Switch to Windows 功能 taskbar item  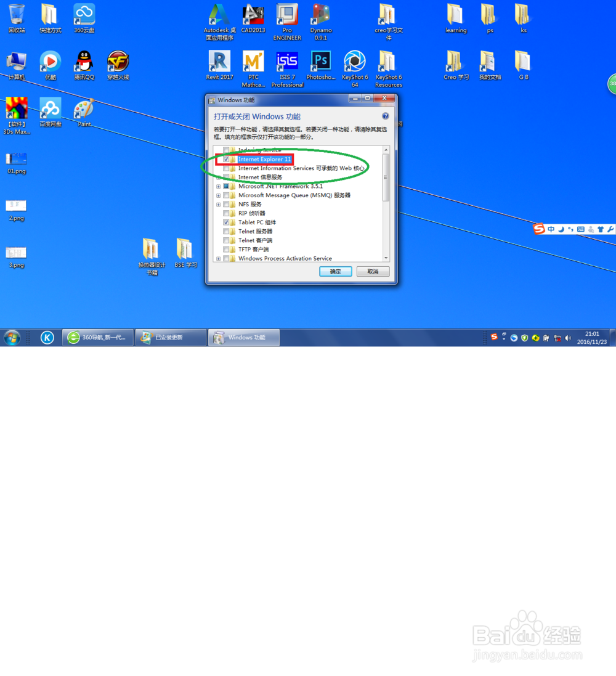pyautogui.click(x=244, y=338)
